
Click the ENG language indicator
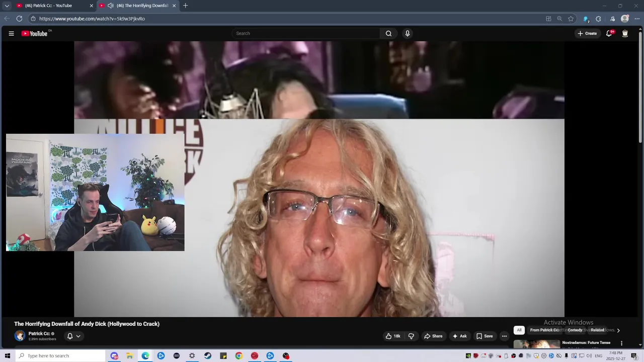pyautogui.click(x=599, y=356)
